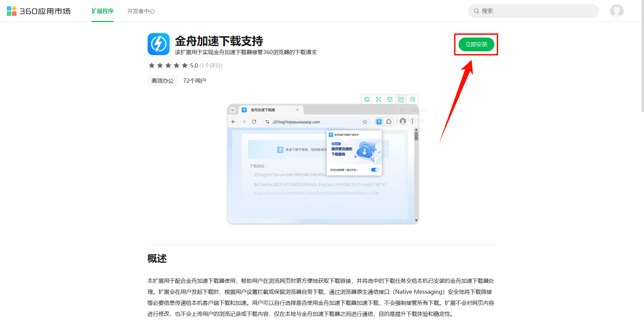Screen dimensions: 644x322
Task: Click the save image icon above the preview
Action: (390, 100)
